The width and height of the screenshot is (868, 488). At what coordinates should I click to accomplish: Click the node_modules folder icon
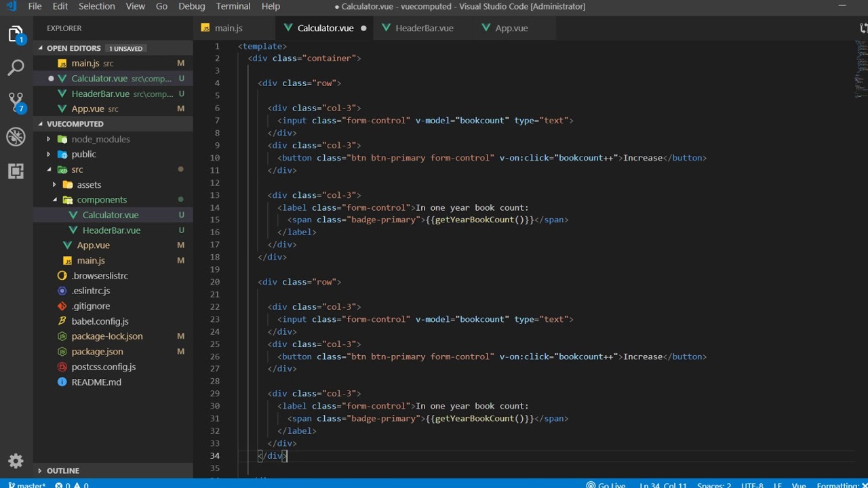pos(62,139)
